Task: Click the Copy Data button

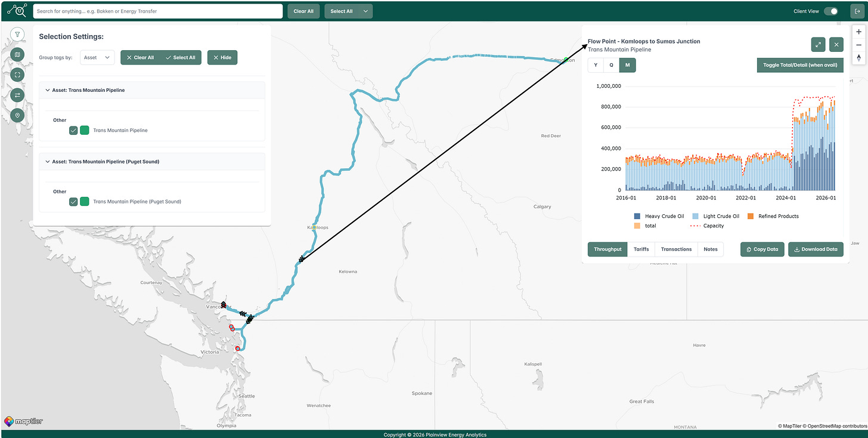Action: 762,249
